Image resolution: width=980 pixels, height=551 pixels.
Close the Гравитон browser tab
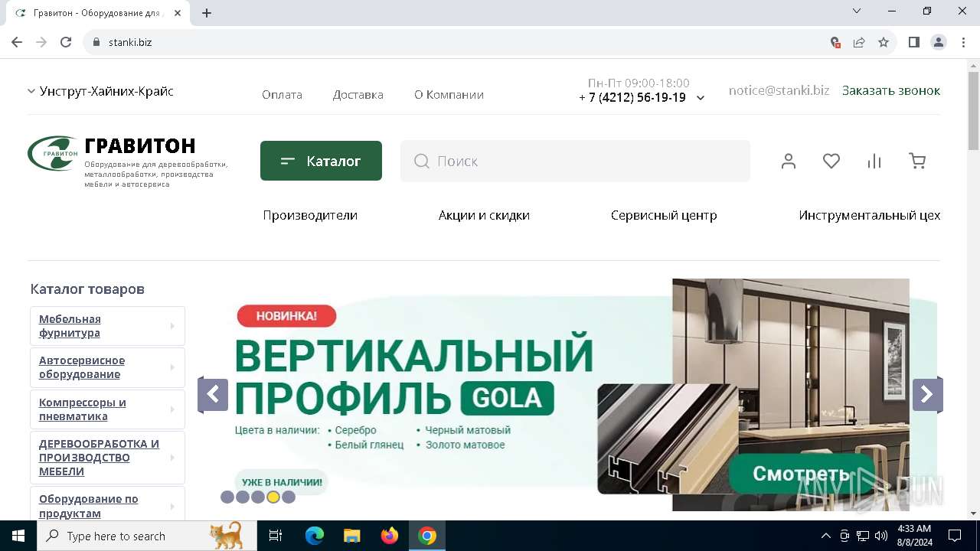tap(178, 13)
